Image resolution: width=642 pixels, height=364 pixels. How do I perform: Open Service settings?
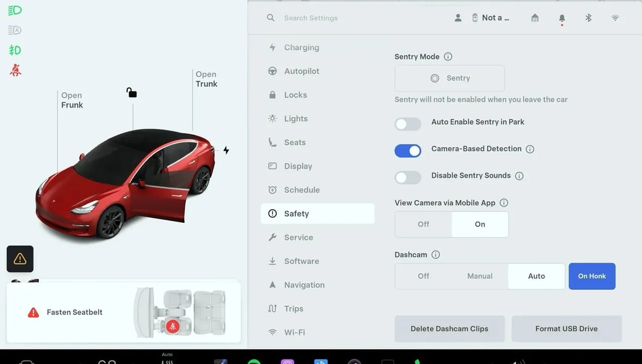click(x=317, y=238)
